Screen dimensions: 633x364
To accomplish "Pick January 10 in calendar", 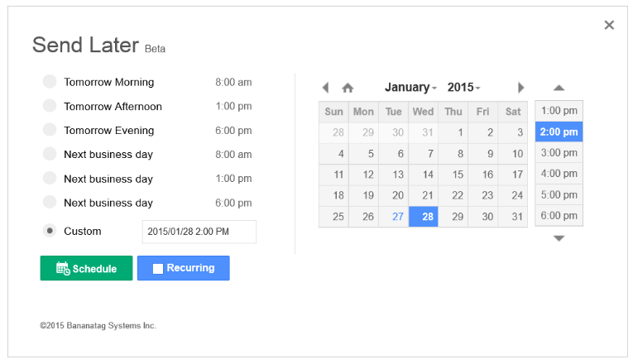I will pos(513,153).
